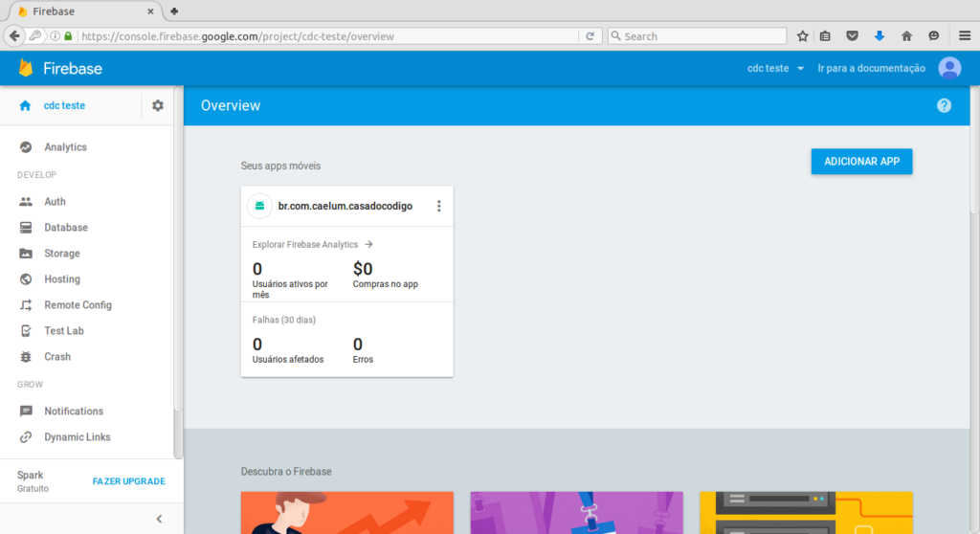This screenshot has height=534, width=980.
Task: Click the Usuários afetados label
Action: pyautogui.click(x=287, y=360)
